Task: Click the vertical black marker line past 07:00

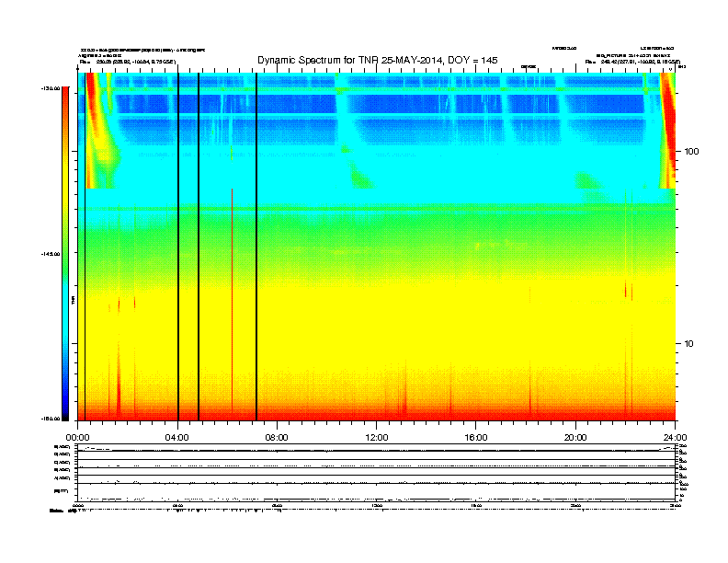Action: (256, 247)
